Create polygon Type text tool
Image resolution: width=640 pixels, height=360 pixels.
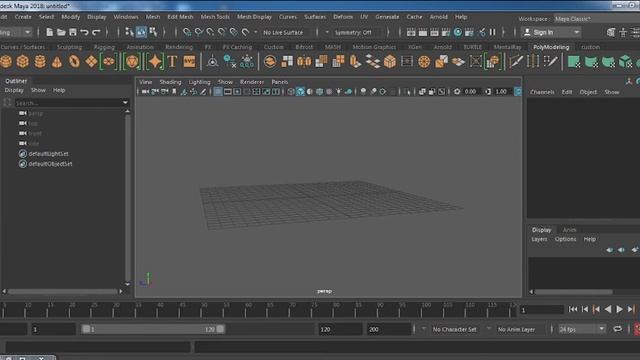pos(172,62)
